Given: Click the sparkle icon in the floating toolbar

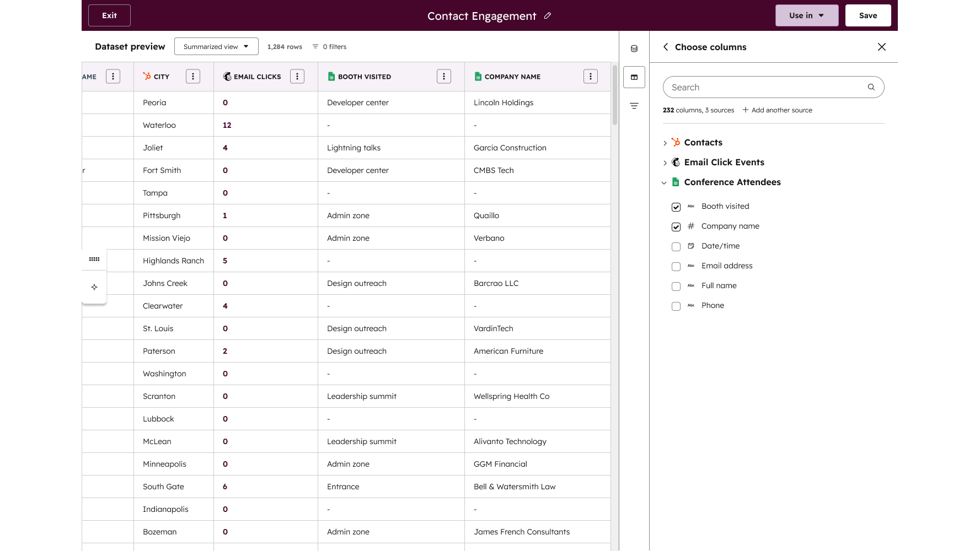Looking at the screenshot, I should [94, 287].
